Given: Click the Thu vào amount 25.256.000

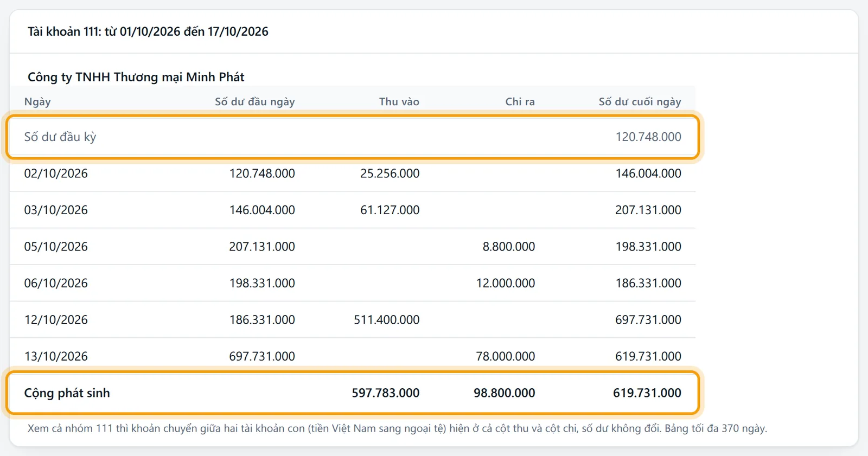Looking at the screenshot, I should (390, 174).
